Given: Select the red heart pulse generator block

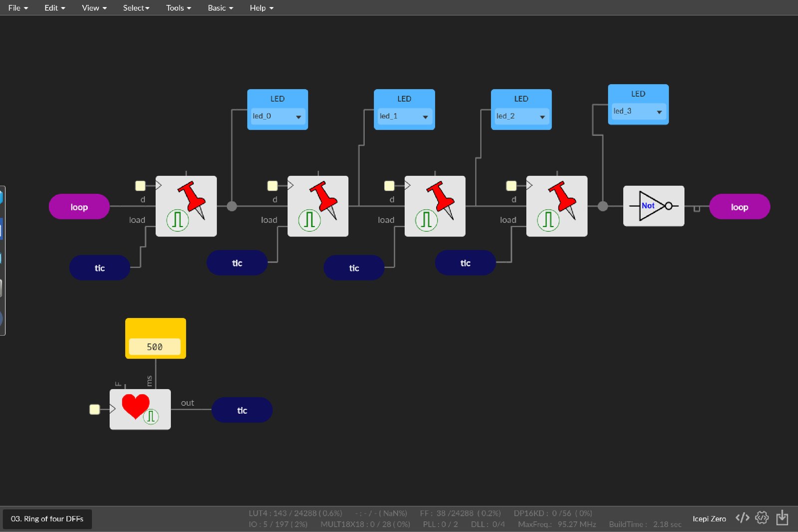Looking at the screenshot, I should (140, 409).
